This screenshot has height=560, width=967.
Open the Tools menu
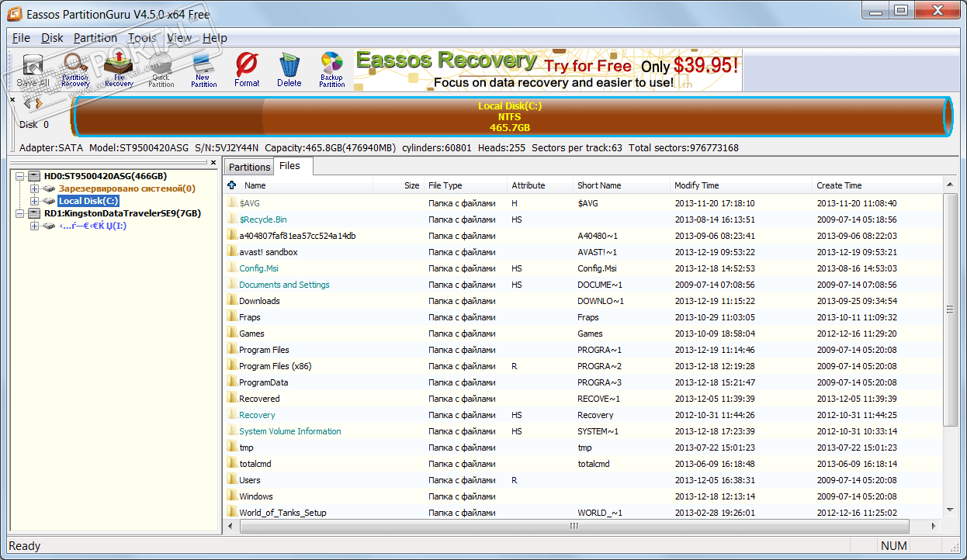[142, 37]
